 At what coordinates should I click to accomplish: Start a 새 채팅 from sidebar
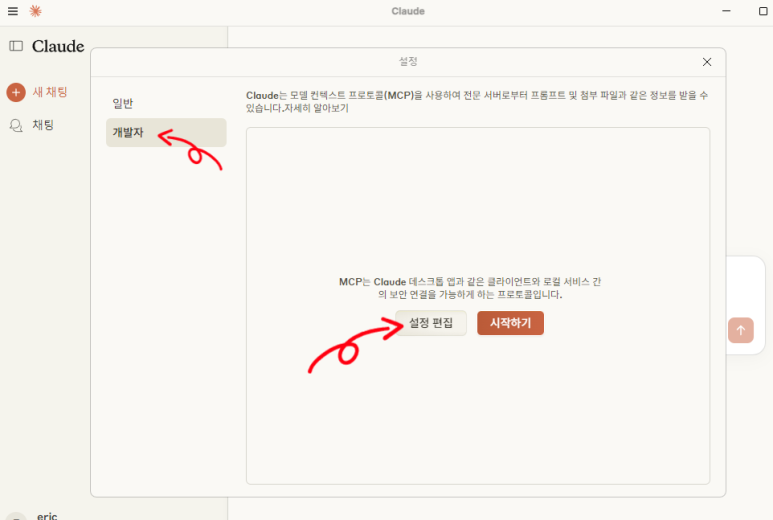click(x=50, y=92)
